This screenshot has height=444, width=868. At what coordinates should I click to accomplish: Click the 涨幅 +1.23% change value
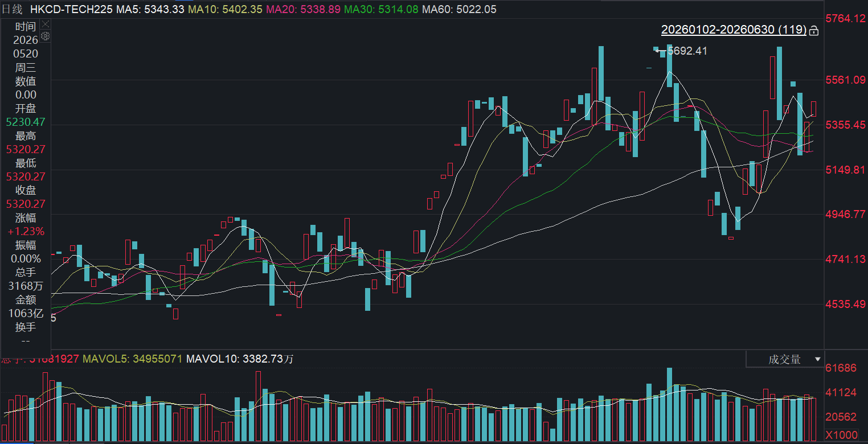(26, 231)
